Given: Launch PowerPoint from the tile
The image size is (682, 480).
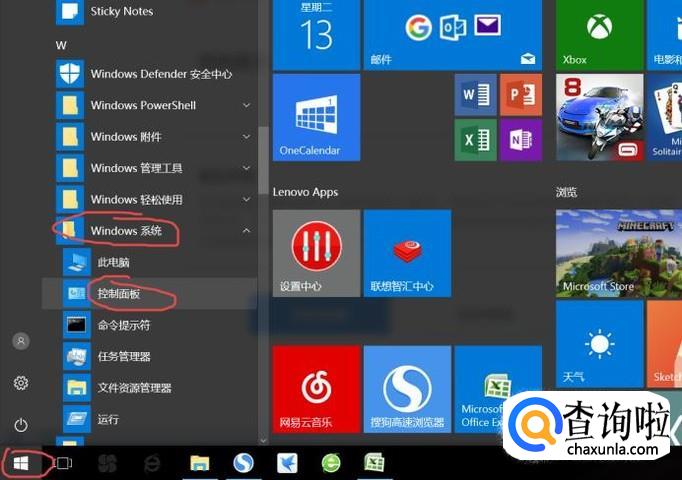Looking at the screenshot, I should click(521, 94).
